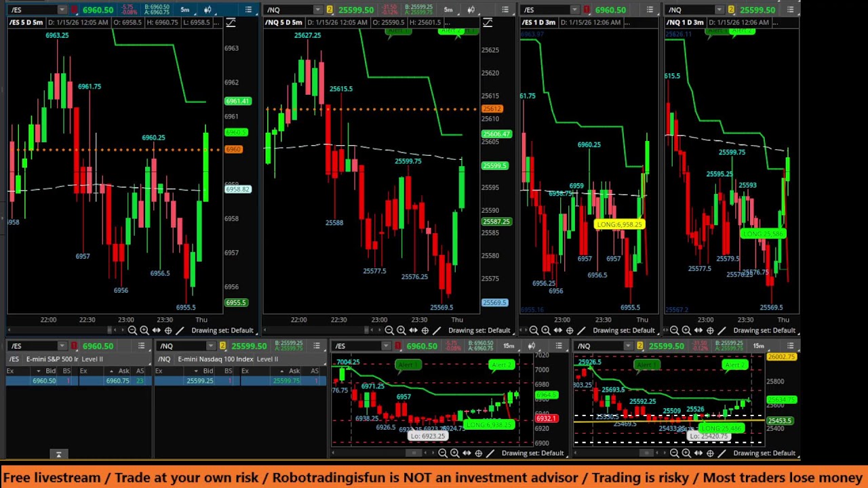
Task: Open actions menu on /NQ 1 D 3m chart
Action: click(790, 9)
